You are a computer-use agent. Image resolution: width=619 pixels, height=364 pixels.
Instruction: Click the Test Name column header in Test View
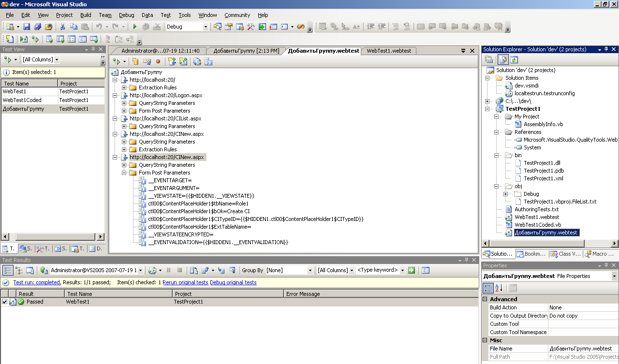coord(29,84)
